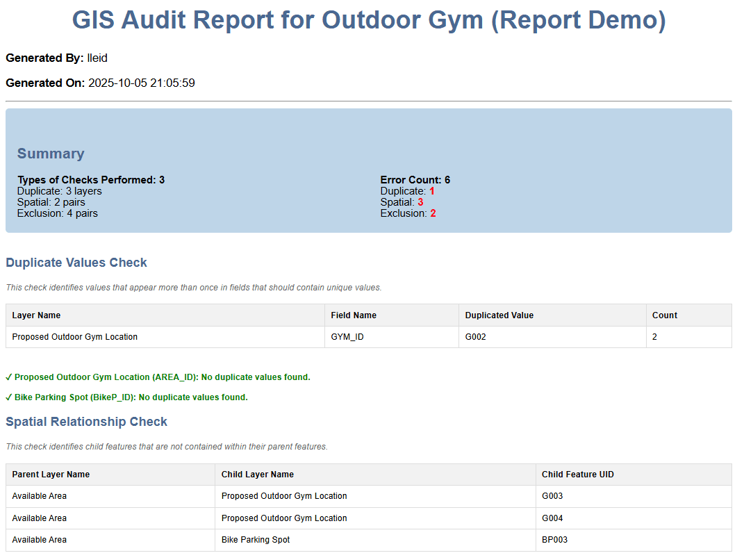This screenshot has width=744, height=560.
Task: Select 'Duplicate: 3 layers' summary line
Action: click(59, 191)
